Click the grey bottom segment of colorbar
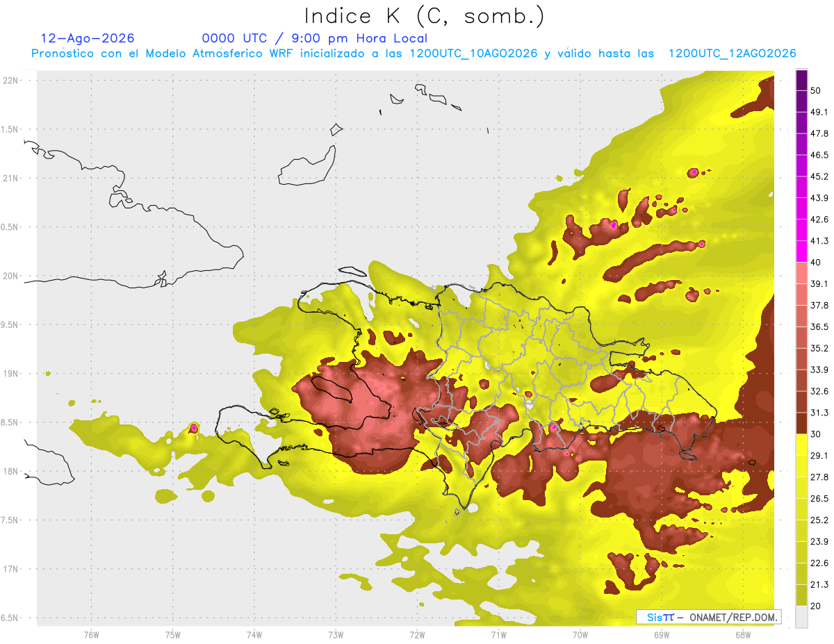The image size is (834, 644). coord(801,616)
